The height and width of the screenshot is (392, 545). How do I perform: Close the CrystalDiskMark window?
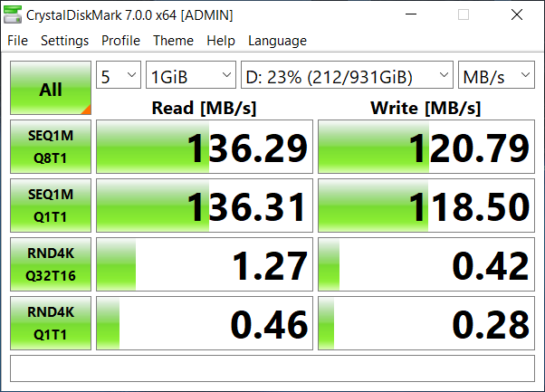tap(517, 14)
